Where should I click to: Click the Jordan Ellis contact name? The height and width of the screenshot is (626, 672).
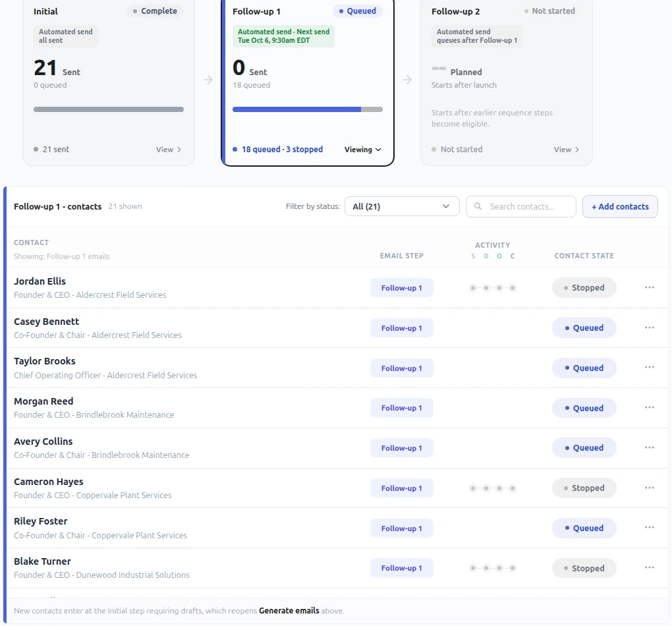pyautogui.click(x=40, y=281)
